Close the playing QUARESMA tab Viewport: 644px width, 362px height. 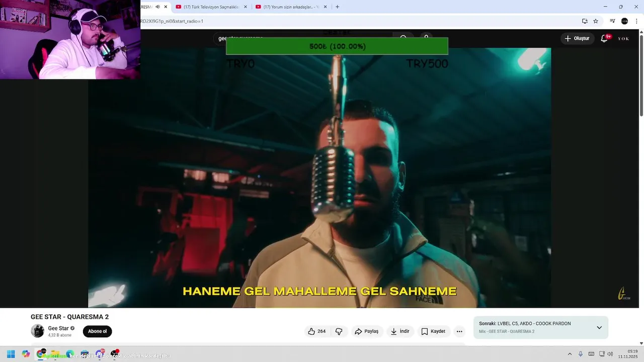click(x=166, y=7)
